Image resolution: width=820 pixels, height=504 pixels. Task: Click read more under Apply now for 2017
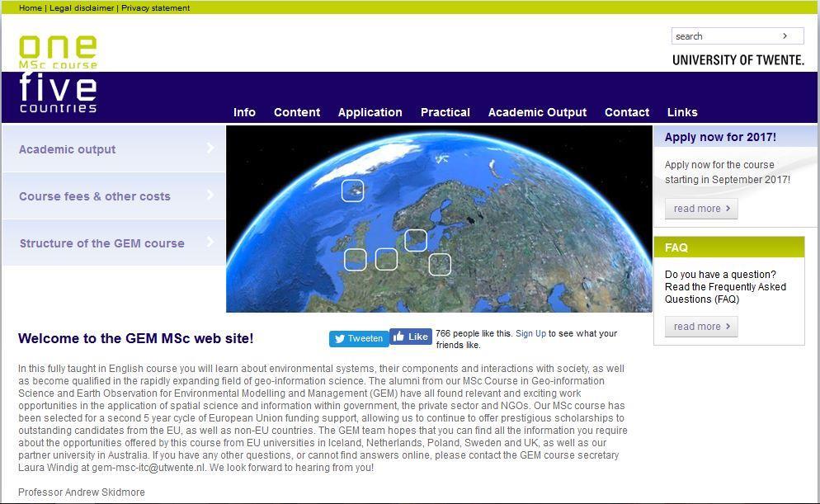point(701,208)
